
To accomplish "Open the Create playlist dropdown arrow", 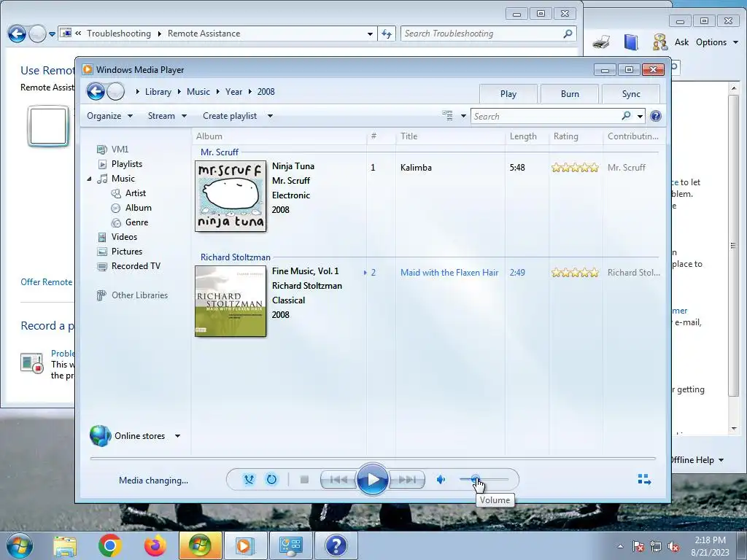I will pyautogui.click(x=270, y=116).
